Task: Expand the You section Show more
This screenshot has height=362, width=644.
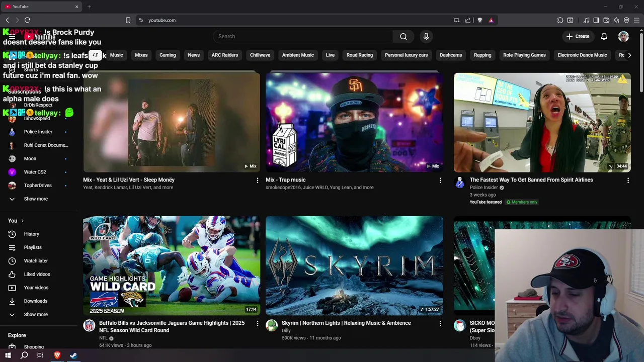Action: (x=35, y=314)
